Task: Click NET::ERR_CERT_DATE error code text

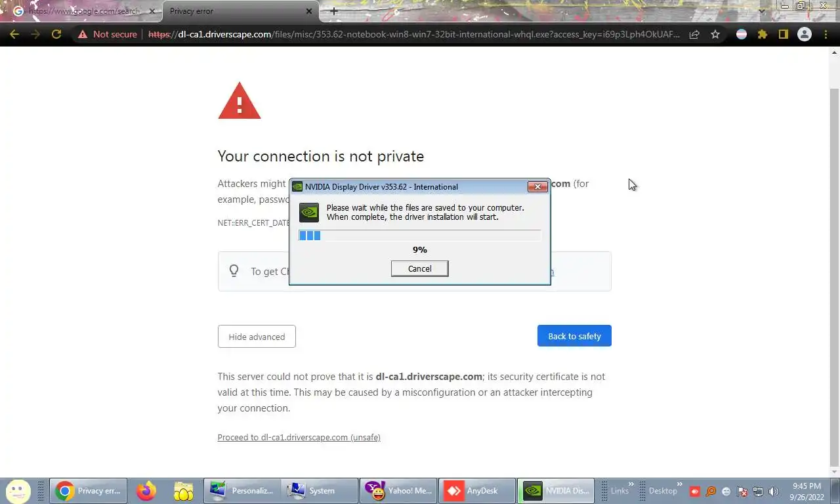Action: pyautogui.click(x=254, y=223)
